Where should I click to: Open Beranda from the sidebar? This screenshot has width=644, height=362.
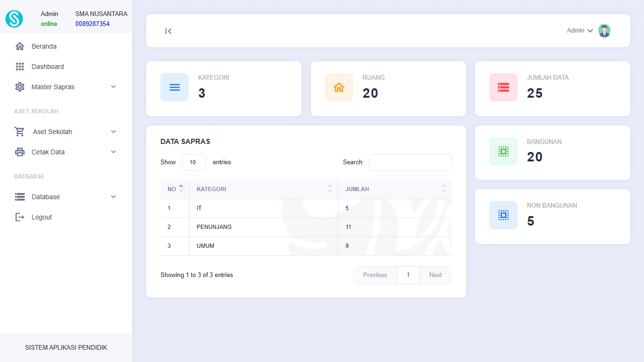tap(44, 46)
